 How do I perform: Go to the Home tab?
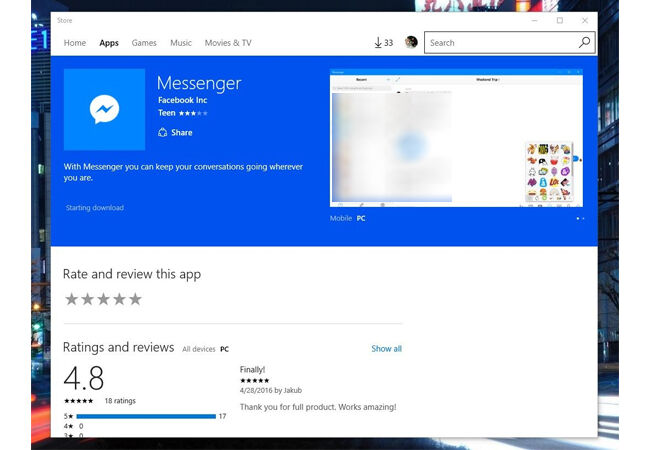click(x=75, y=43)
